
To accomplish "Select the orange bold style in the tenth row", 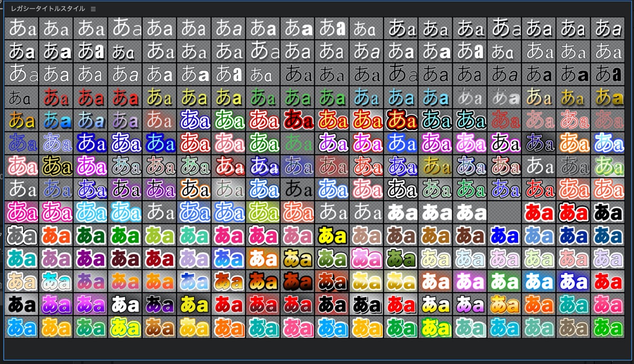I will click(56, 235).
